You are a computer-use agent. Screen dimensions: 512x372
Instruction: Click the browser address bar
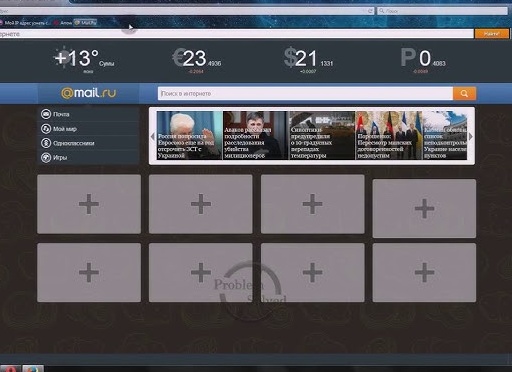click(187, 11)
